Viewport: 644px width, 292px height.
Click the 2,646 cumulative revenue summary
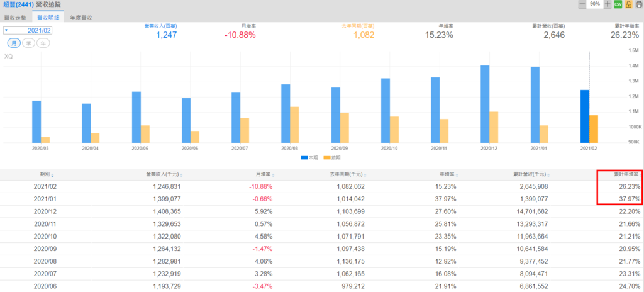point(554,35)
